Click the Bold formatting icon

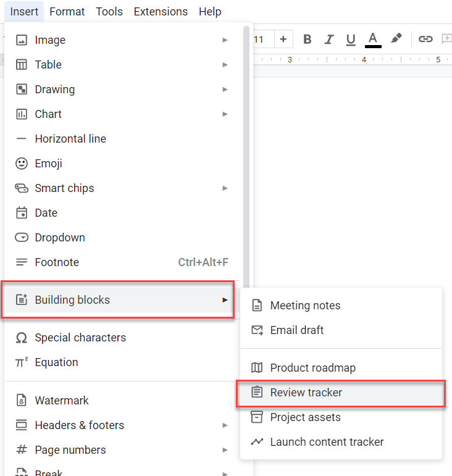(307, 40)
